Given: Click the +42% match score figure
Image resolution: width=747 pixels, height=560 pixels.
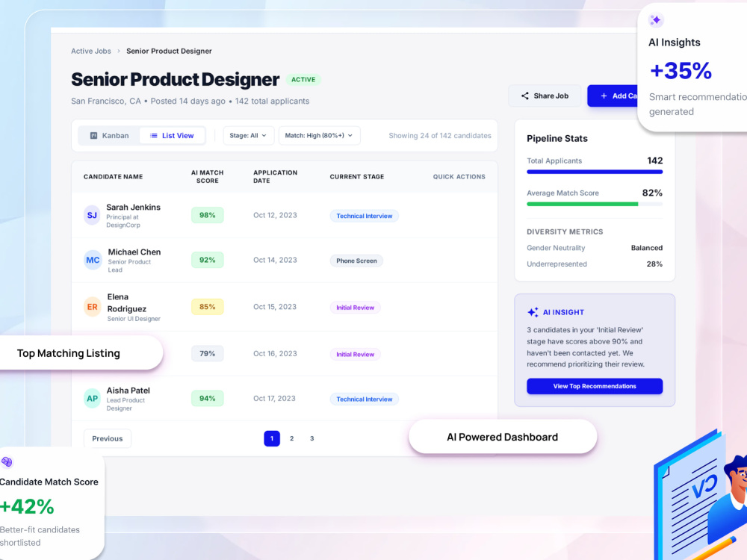Looking at the screenshot, I should [x=27, y=507].
